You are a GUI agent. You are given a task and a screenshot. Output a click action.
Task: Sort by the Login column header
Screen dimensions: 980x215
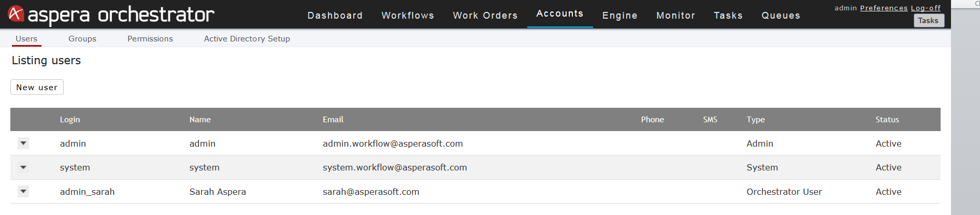coord(70,120)
